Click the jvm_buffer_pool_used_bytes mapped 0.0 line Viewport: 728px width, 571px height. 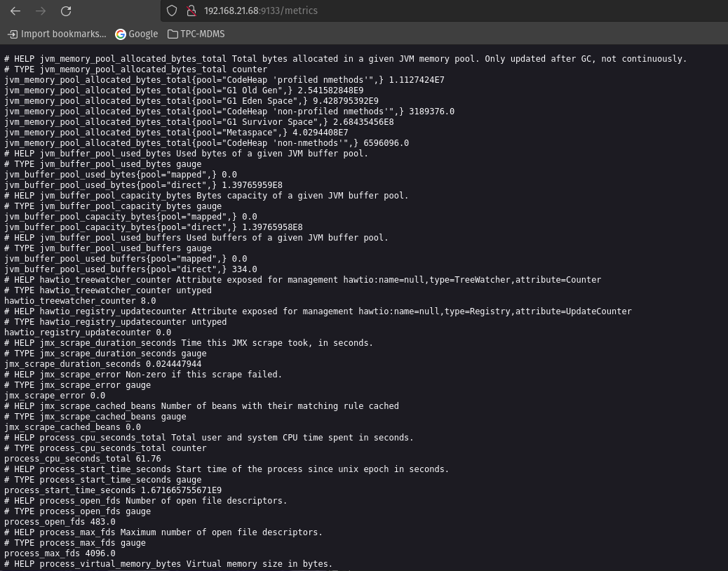[x=120, y=175]
